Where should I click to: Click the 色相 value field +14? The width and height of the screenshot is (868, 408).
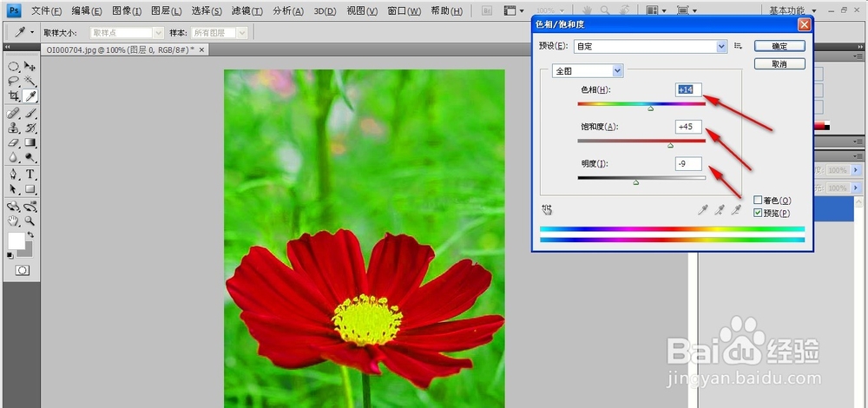pyautogui.click(x=688, y=89)
